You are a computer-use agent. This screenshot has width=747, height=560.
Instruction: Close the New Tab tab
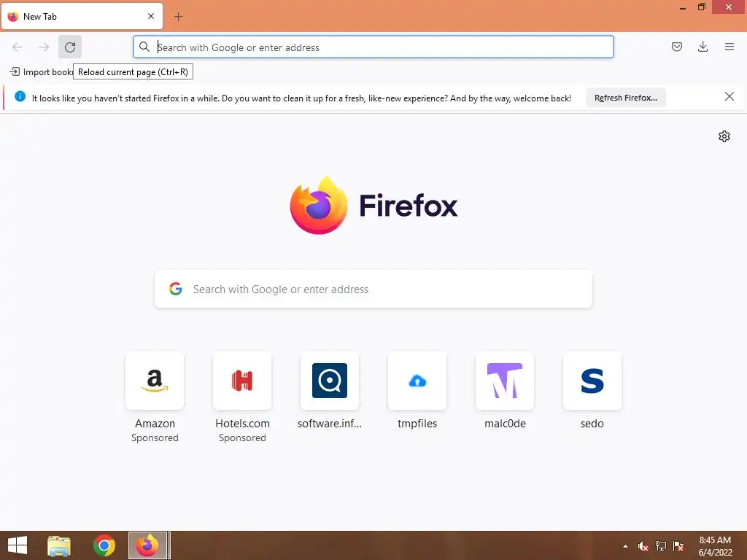click(x=151, y=16)
